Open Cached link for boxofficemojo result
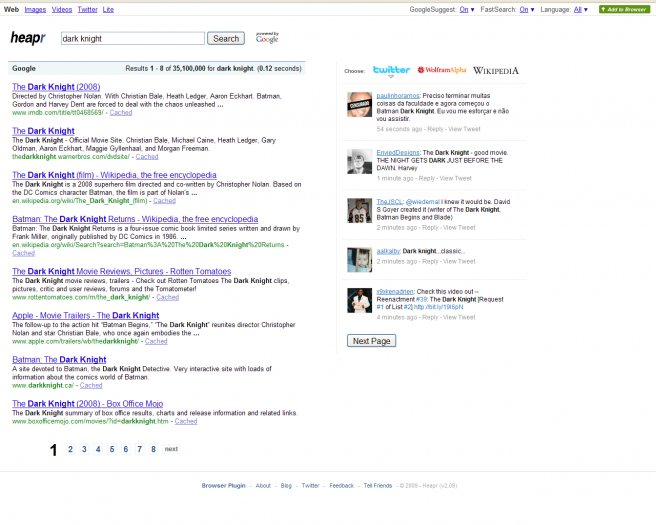The image size is (656, 525). [x=186, y=421]
